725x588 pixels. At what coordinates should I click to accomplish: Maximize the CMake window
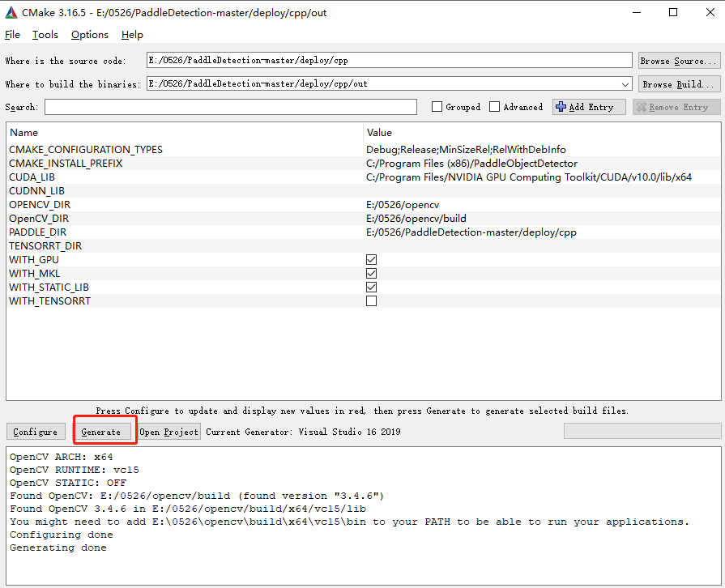click(x=673, y=12)
